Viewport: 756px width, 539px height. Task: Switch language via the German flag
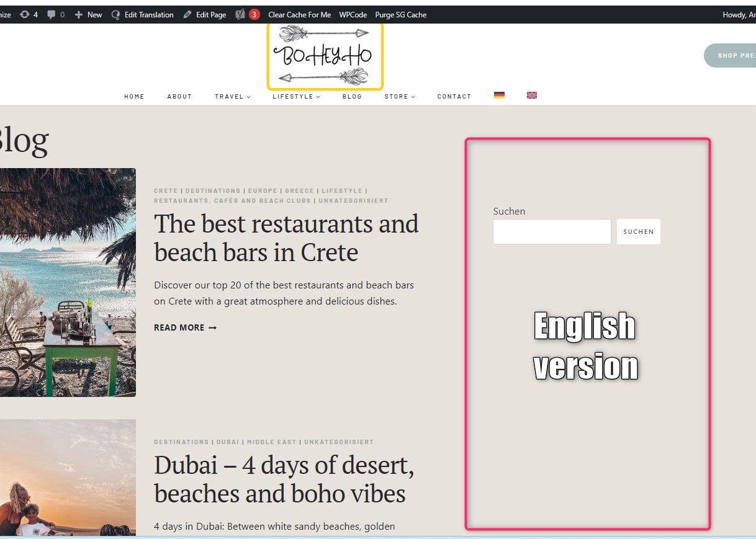pyautogui.click(x=499, y=96)
